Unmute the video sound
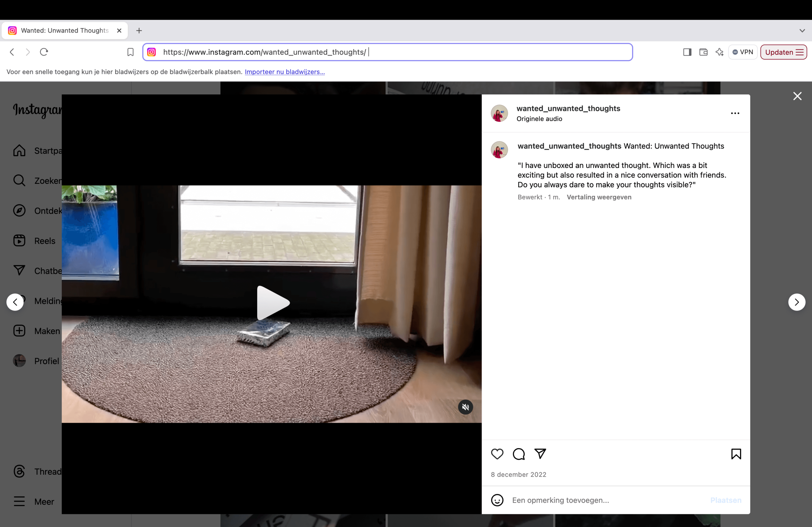Image resolution: width=812 pixels, height=527 pixels. (465, 407)
